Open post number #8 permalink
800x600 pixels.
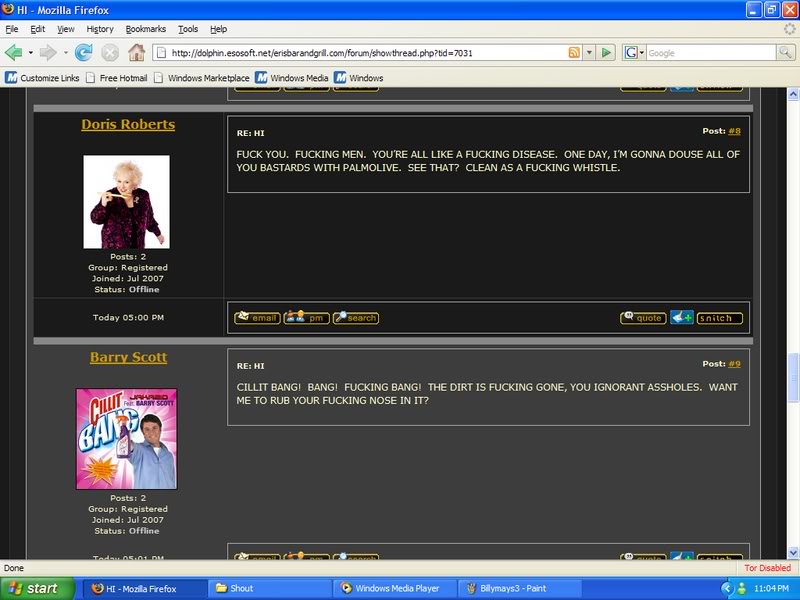(734, 131)
